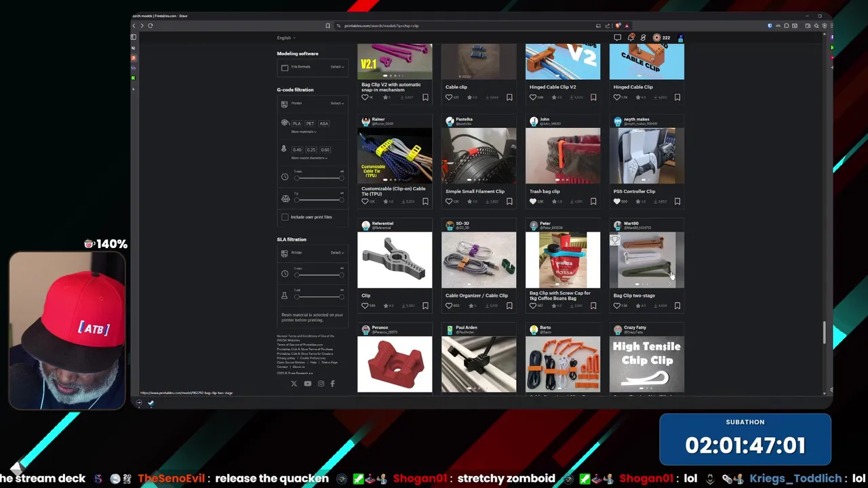Adjust the filament weight slider

(x=319, y=199)
